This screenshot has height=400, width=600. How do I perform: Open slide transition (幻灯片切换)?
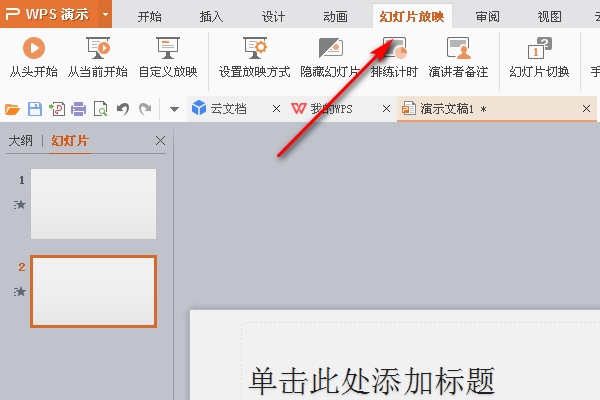coord(539,58)
